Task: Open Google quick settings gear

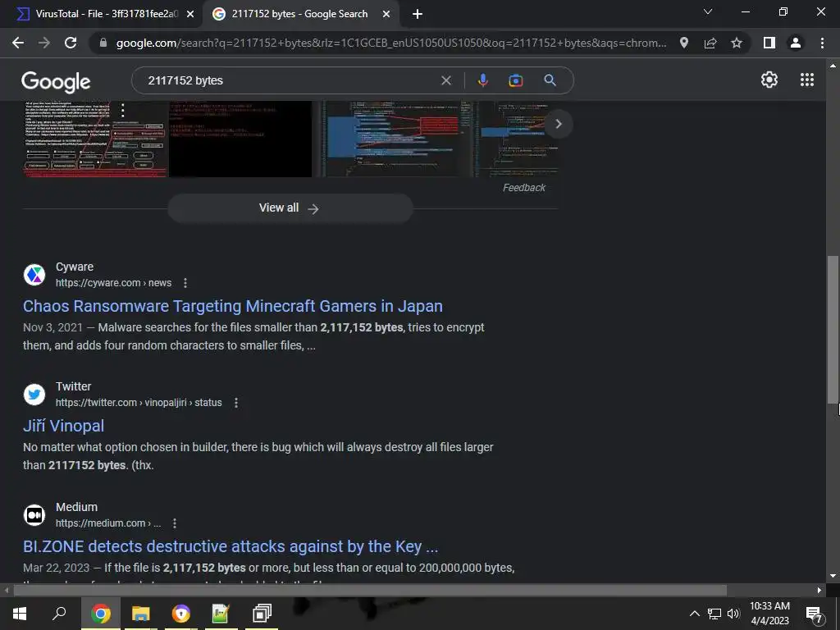Action: 769,80
